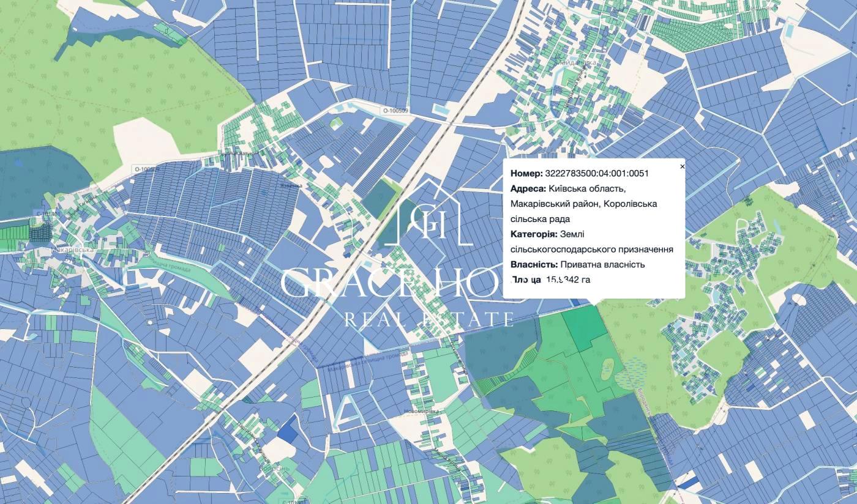The height and width of the screenshot is (504, 857).
Task: Click the Макарівська label on the map
Action: click(72, 250)
